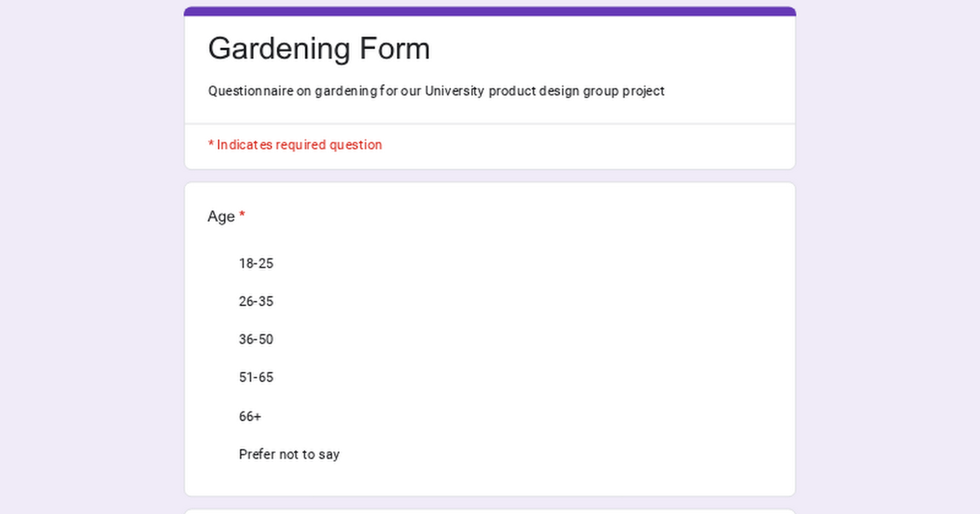Click the divider line under the description

coord(490,124)
